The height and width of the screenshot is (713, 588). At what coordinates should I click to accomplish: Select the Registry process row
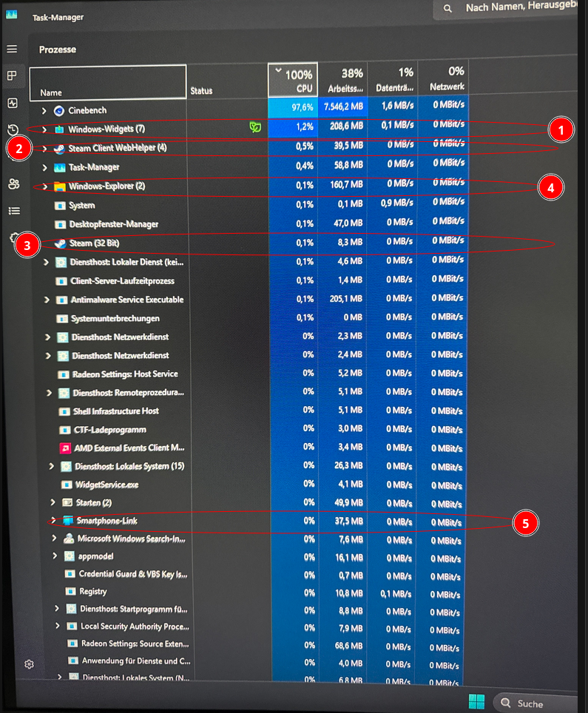pyautogui.click(x=253, y=592)
